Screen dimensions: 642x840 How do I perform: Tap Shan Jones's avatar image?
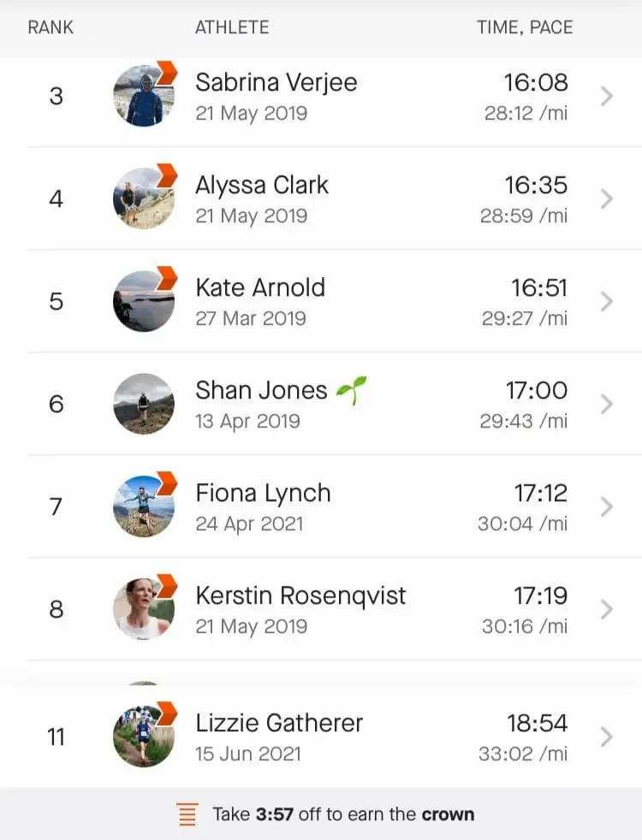tap(143, 404)
